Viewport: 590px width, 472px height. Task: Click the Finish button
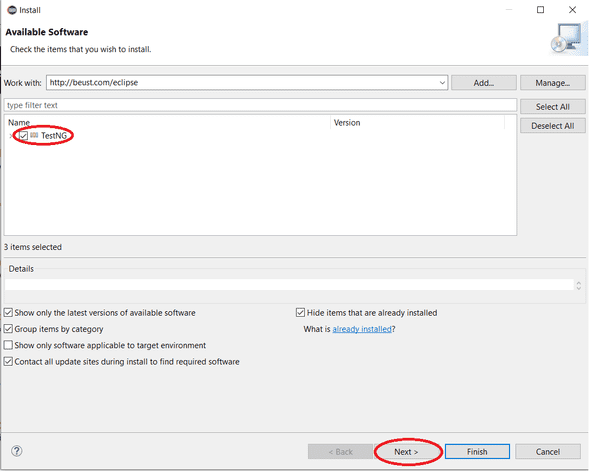tap(477, 451)
